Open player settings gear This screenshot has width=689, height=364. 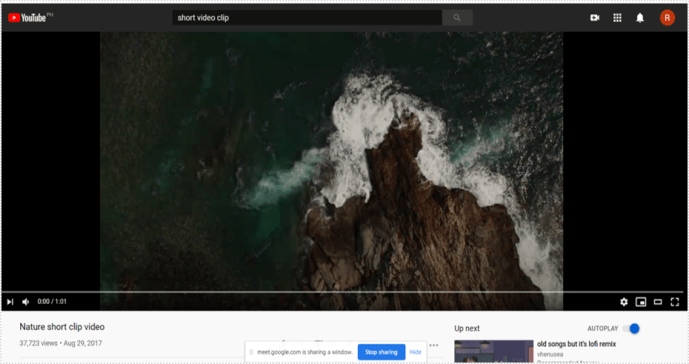624,302
